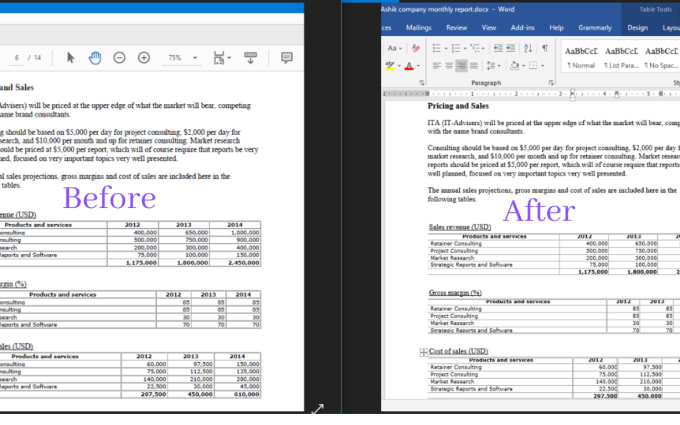Image resolution: width=680 pixels, height=425 pixels.
Task: Click the Borders grid icon
Action: 533,66
